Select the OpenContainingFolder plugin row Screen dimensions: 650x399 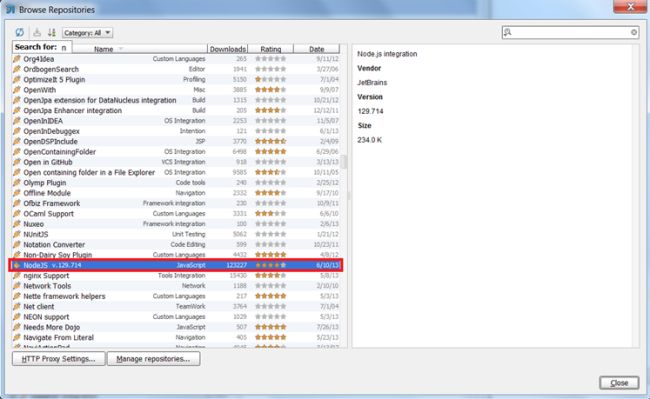(176, 152)
